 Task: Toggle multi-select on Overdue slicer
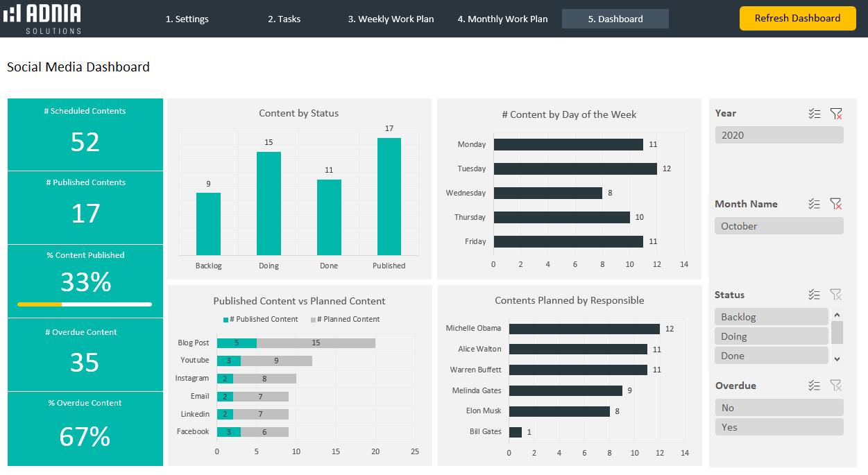tap(815, 386)
